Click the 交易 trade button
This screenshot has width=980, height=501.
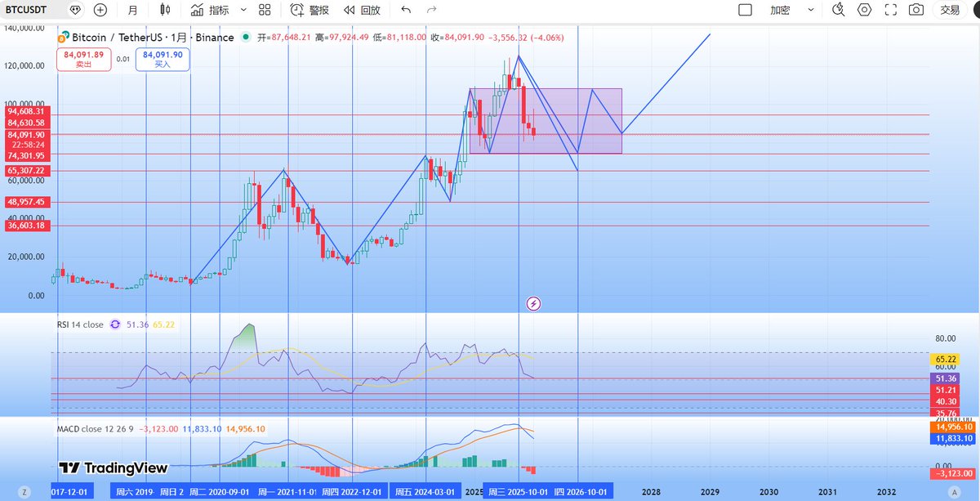(950, 10)
